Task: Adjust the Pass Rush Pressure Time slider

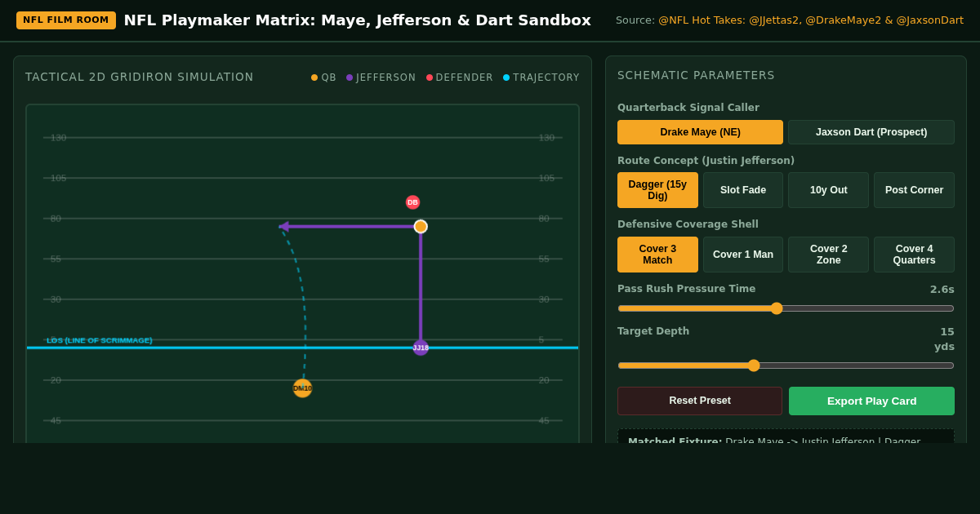Action: (786, 308)
